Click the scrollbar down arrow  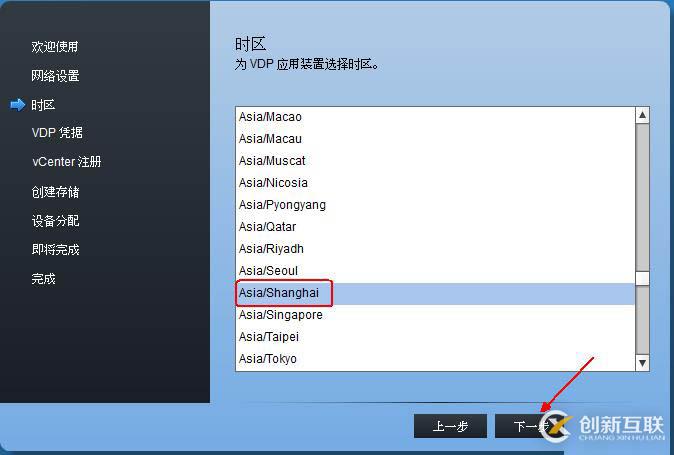(x=642, y=363)
